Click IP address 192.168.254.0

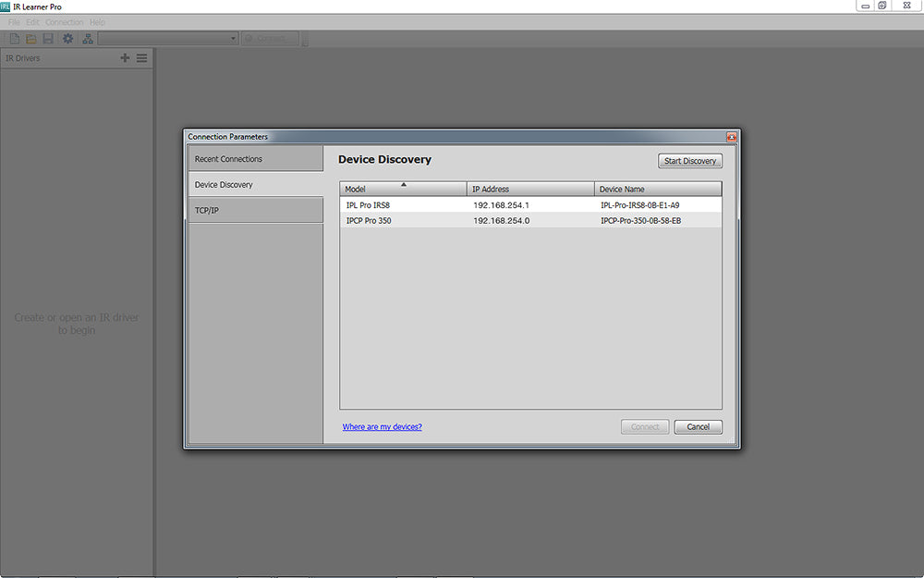coord(502,221)
